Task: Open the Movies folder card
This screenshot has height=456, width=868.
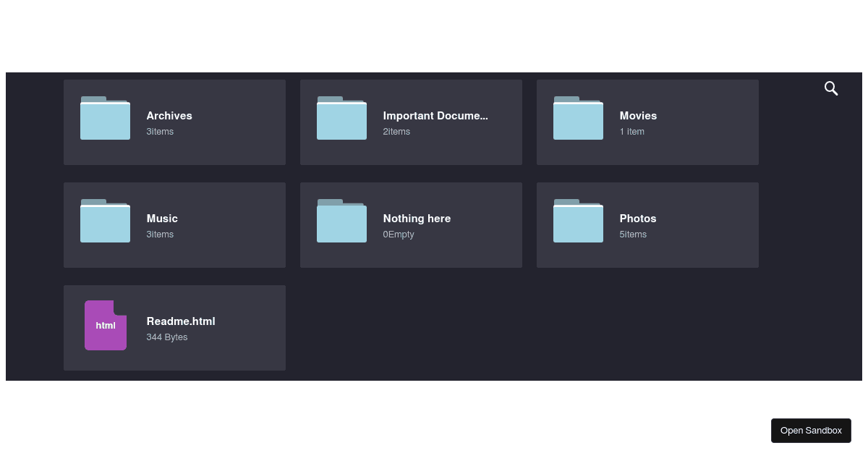Action: (647, 122)
